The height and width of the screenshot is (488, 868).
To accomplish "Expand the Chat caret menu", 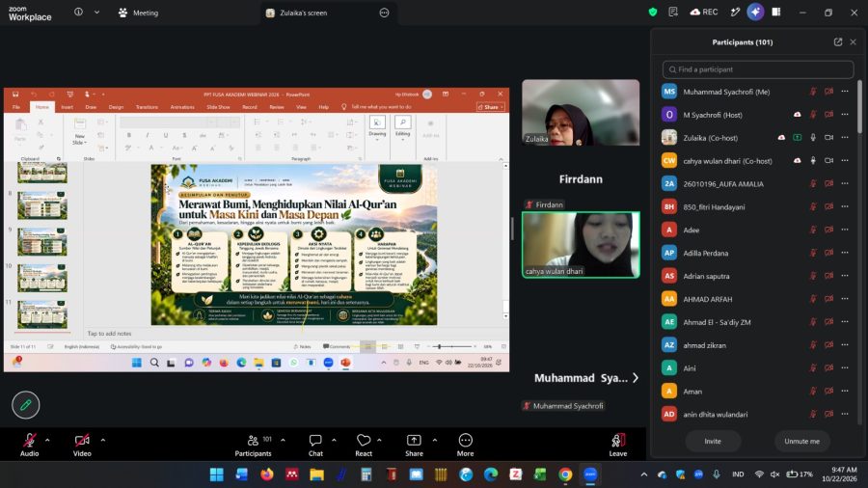I will 334,441.
